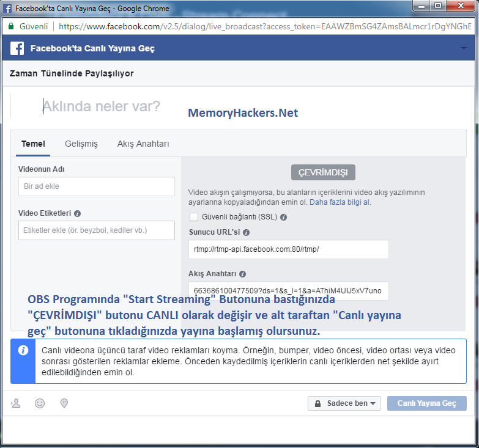Click the ÇEVRİMDIŞI status button

[323, 172]
